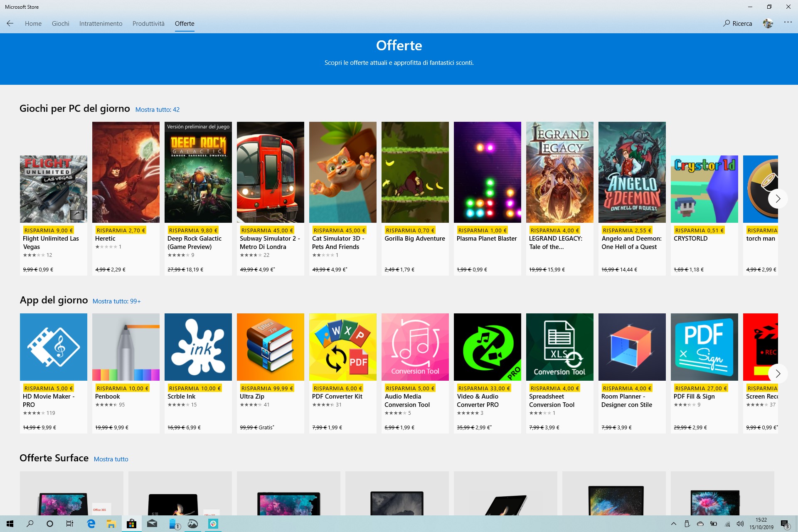This screenshot has width=798, height=532.
Task: Click the Scrble Ink app icon
Action: (198, 346)
